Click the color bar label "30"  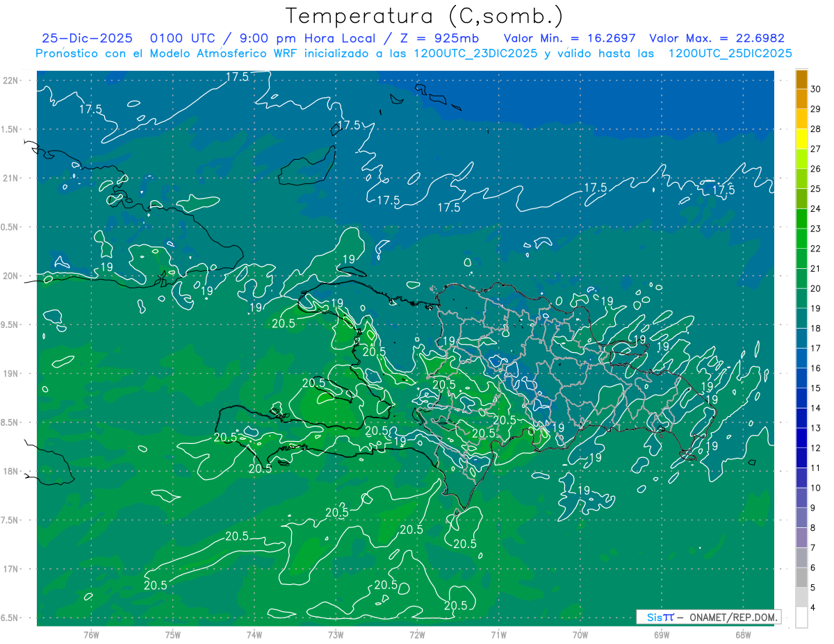click(x=815, y=89)
